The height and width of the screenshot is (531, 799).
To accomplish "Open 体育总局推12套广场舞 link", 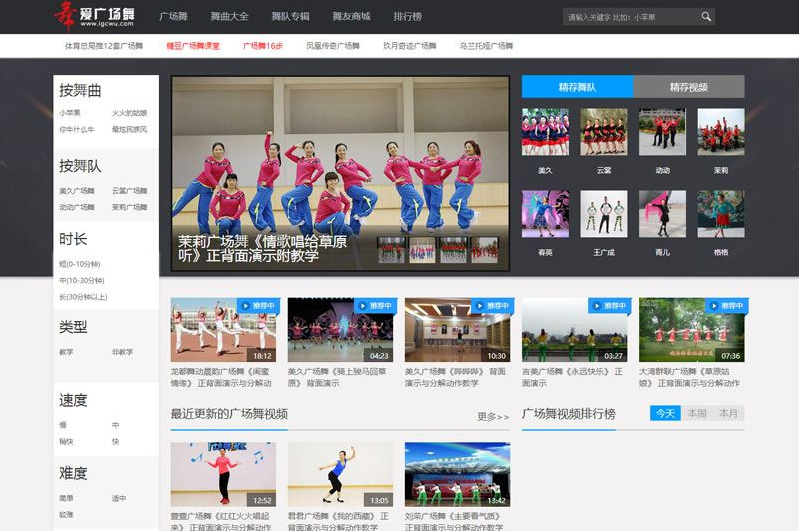I will [104, 46].
